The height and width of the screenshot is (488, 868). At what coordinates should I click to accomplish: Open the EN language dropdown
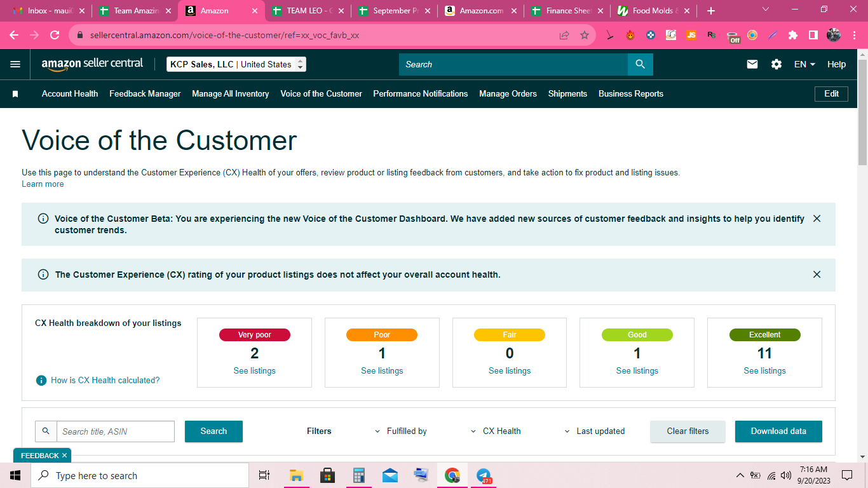[x=804, y=64]
